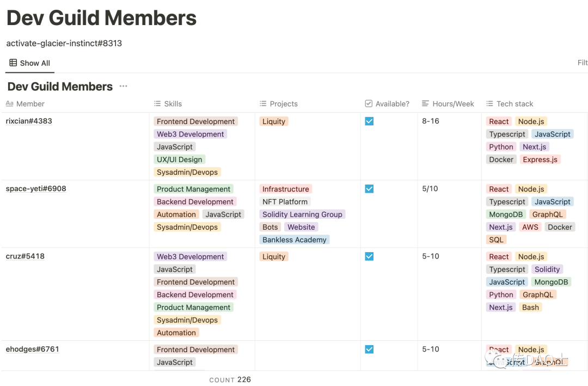588x386 pixels.
Task: Open the Filter option at top right
Action: click(582, 63)
